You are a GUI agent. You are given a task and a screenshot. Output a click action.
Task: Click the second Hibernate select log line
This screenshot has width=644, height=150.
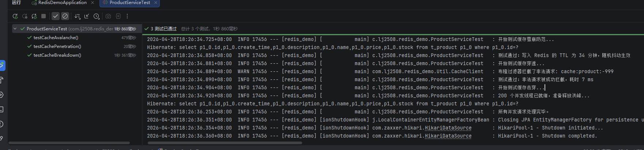click(x=332, y=104)
